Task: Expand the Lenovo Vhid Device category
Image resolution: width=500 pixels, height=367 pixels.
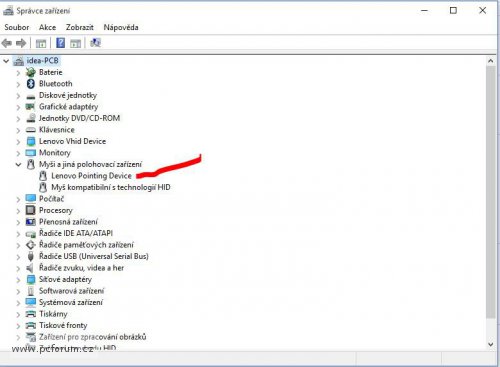Action: click(x=18, y=142)
